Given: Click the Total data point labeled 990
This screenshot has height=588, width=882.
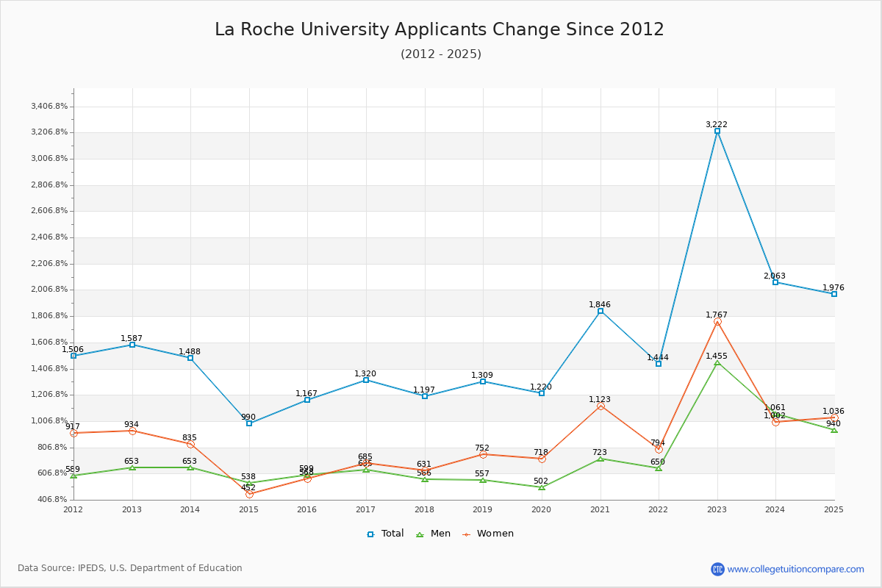Looking at the screenshot, I should [249, 423].
